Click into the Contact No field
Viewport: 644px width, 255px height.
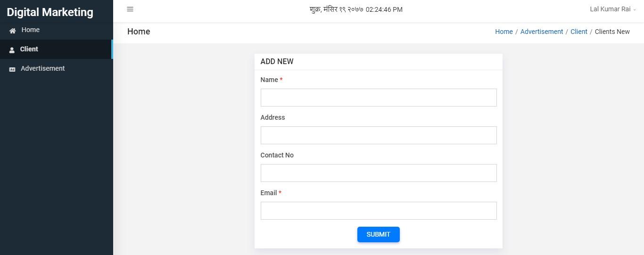tap(379, 173)
